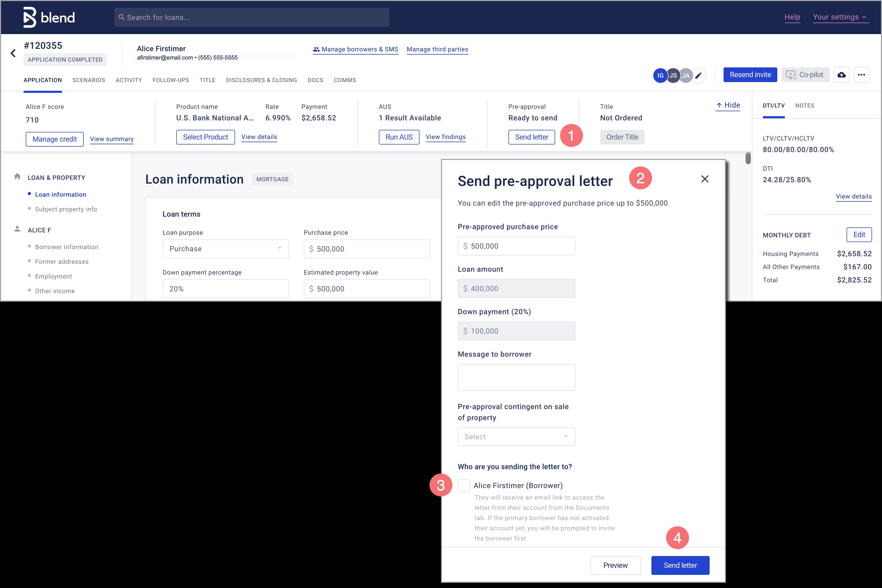Image resolution: width=882 pixels, height=588 pixels.
Task: Expand the Your settings menu
Action: 840,17
